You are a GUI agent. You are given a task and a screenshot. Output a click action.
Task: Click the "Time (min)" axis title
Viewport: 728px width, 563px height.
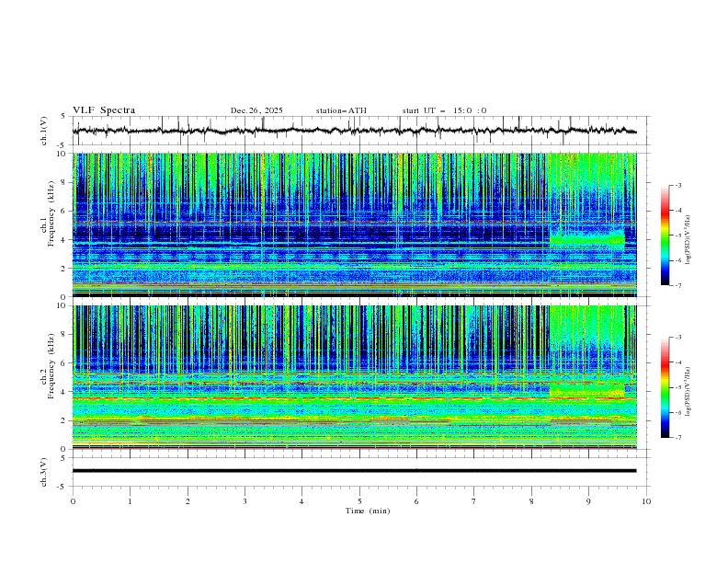click(368, 511)
